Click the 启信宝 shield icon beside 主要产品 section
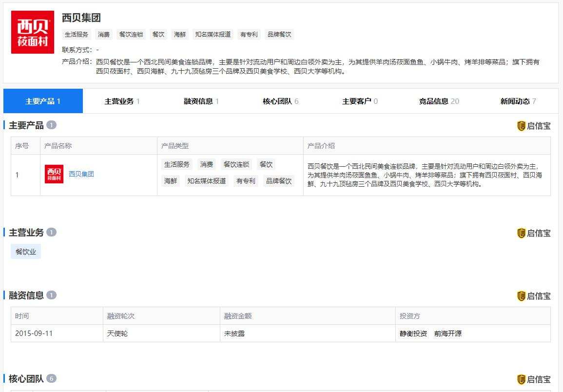563x392 pixels. 522,126
